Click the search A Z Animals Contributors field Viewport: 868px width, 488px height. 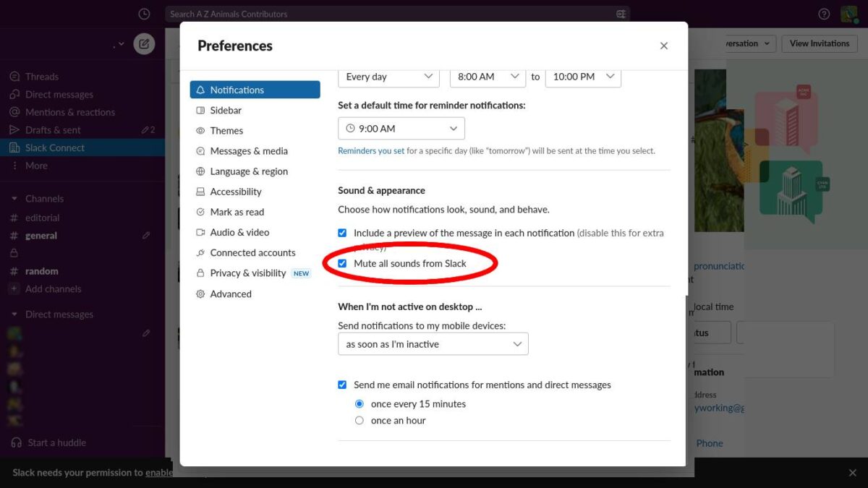[x=397, y=14]
